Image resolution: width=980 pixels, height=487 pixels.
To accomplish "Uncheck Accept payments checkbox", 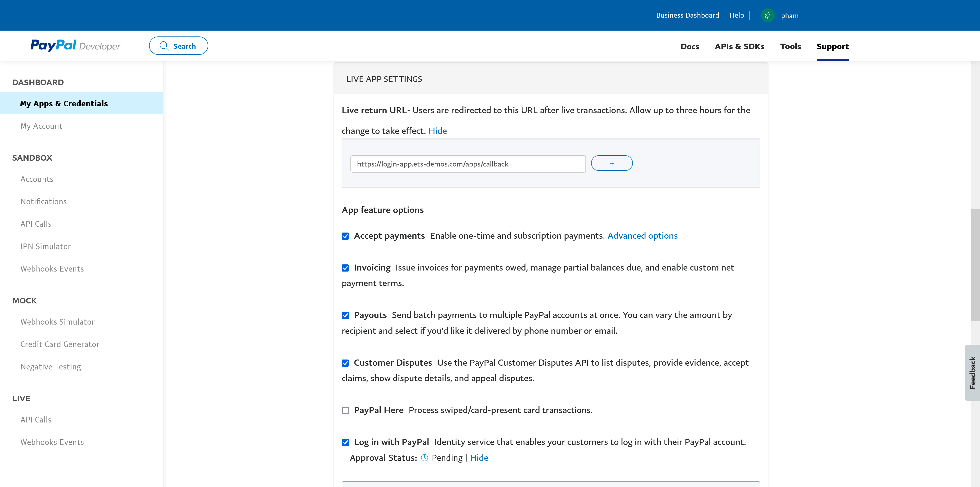I will [345, 236].
